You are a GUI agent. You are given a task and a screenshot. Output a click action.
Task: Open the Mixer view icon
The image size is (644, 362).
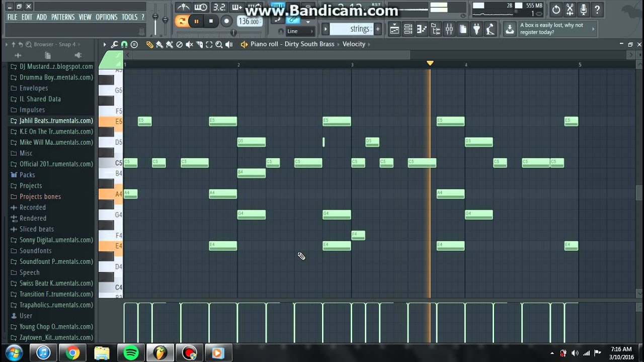click(x=449, y=29)
